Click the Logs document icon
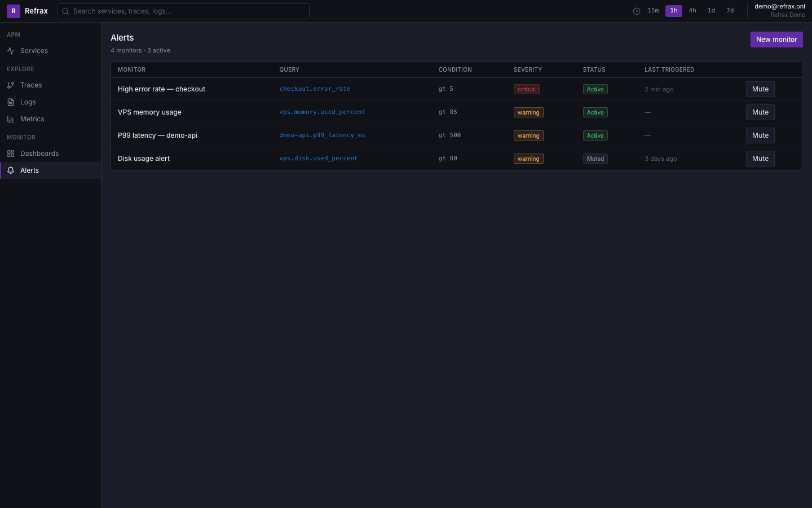The width and height of the screenshot is (812, 508). pos(11,102)
